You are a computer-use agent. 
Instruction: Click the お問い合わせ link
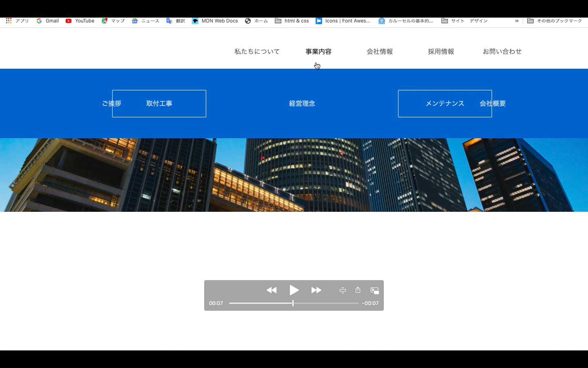point(502,52)
